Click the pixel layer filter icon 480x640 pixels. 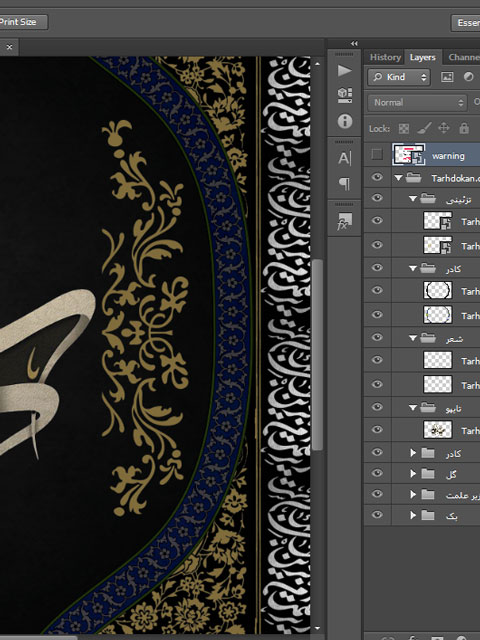click(x=447, y=77)
